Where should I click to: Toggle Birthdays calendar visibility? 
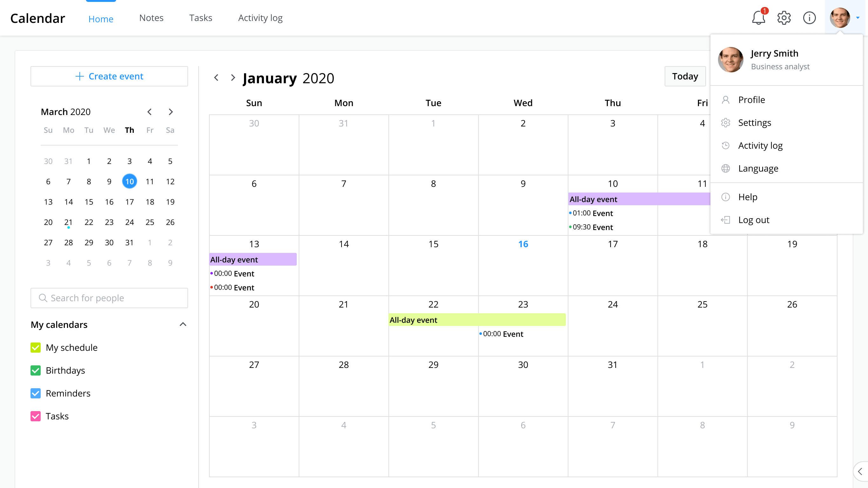[x=35, y=370]
